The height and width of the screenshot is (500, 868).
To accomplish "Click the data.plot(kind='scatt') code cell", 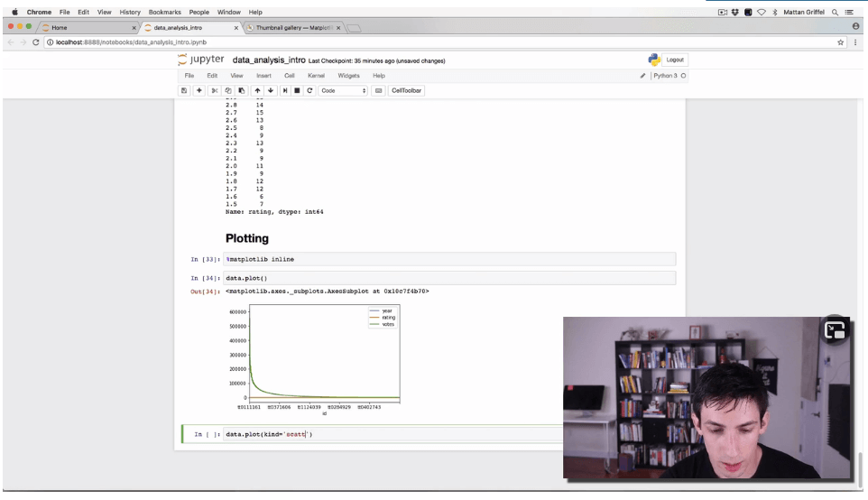I will 393,435.
